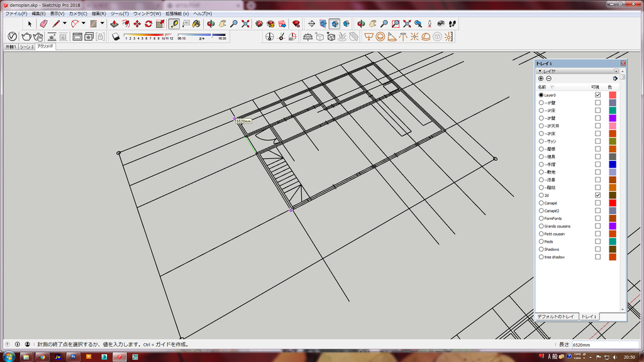The width and height of the screenshot is (644, 362).
Task: Click the V-Ray interactive render teapot icon
Action: pos(38,36)
